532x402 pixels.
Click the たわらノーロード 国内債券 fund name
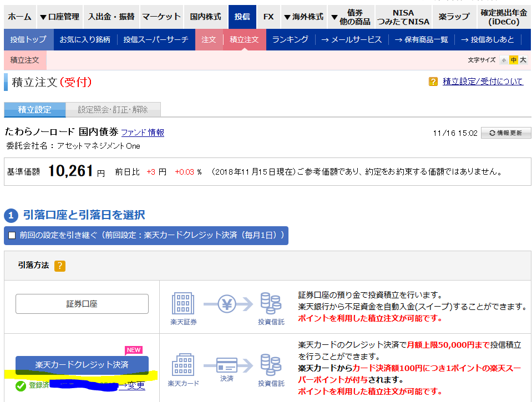click(62, 131)
